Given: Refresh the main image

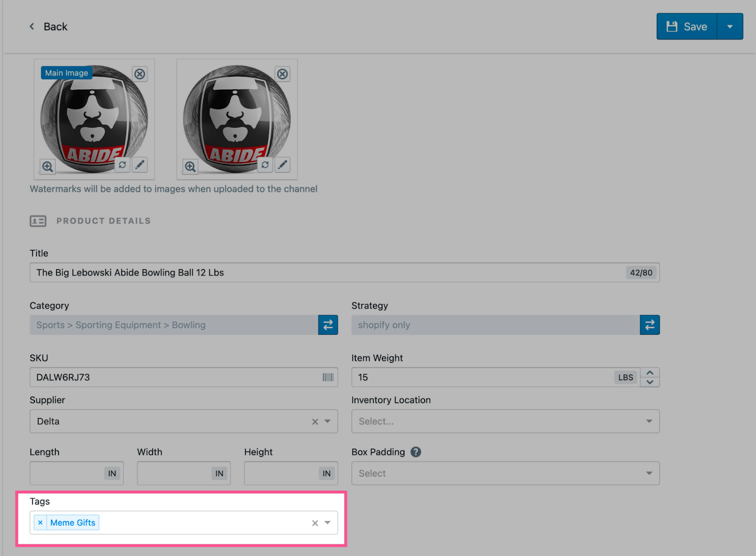Looking at the screenshot, I should (x=122, y=165).
